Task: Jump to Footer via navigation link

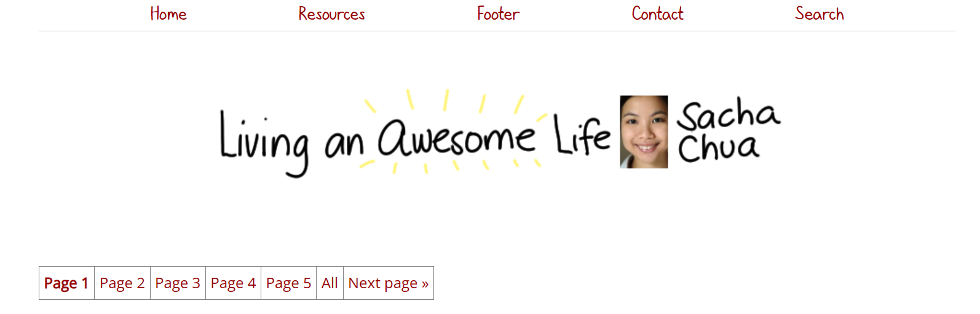Action: [x=498, y=14]
